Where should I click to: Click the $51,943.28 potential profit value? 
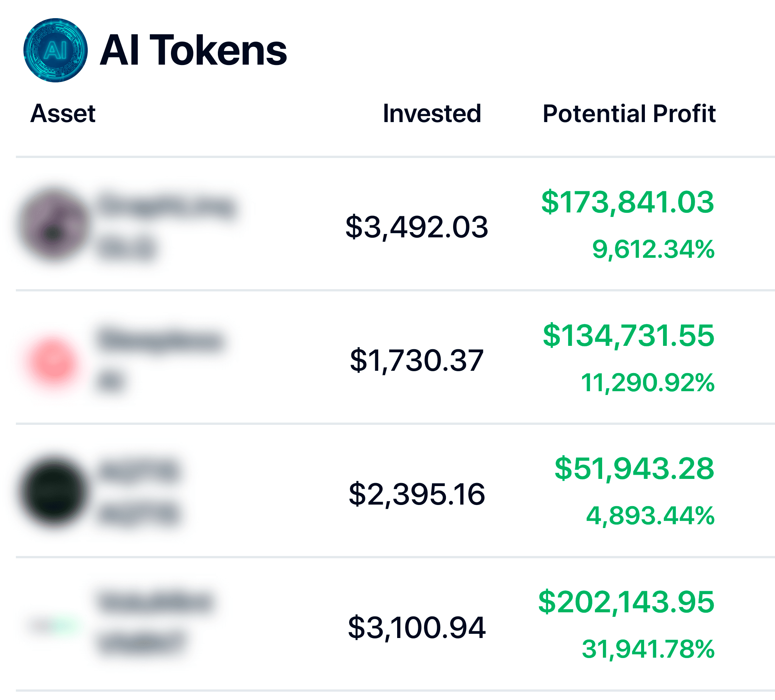(634, 468)
